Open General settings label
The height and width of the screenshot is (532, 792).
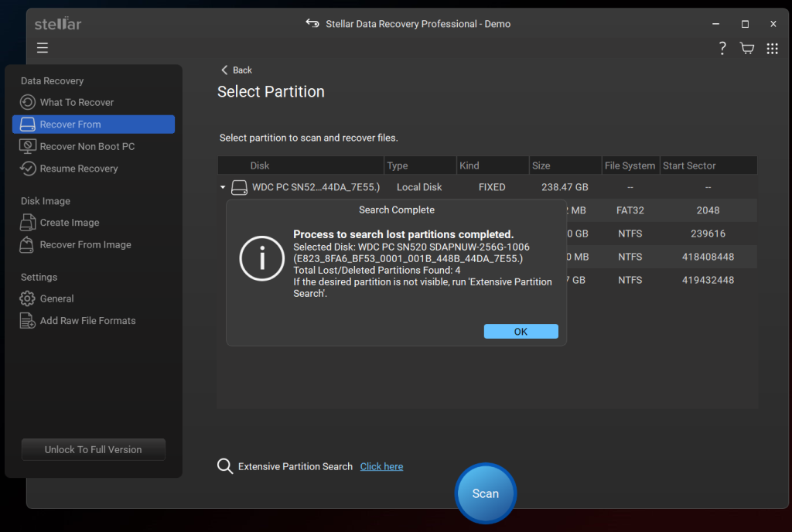tap(56, 298)
